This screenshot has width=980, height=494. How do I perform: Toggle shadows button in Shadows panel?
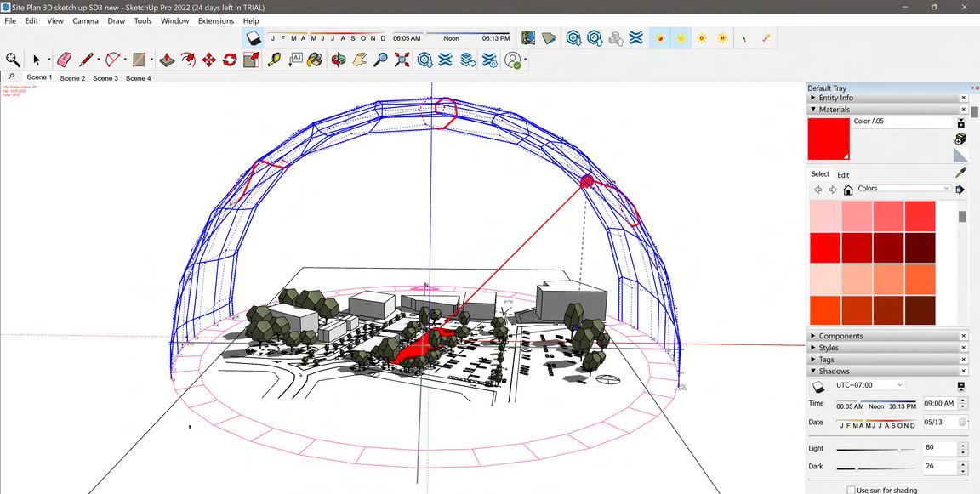[818, 387]
